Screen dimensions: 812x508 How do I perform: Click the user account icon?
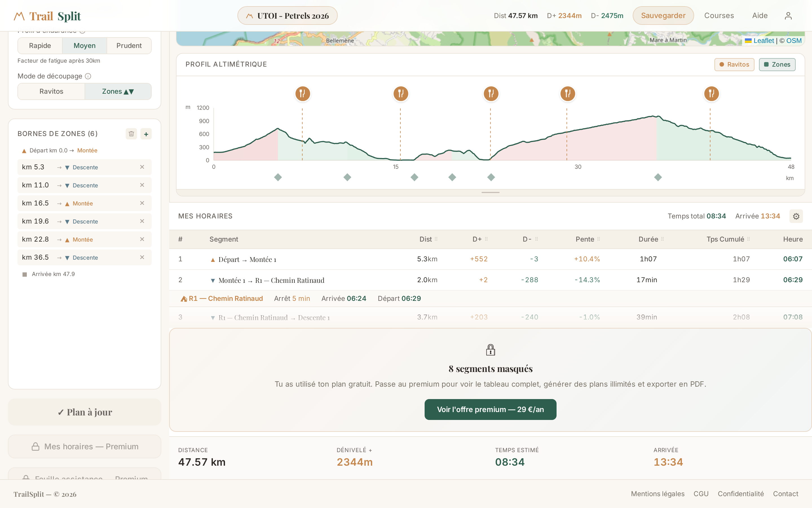(x=788, y=16)
